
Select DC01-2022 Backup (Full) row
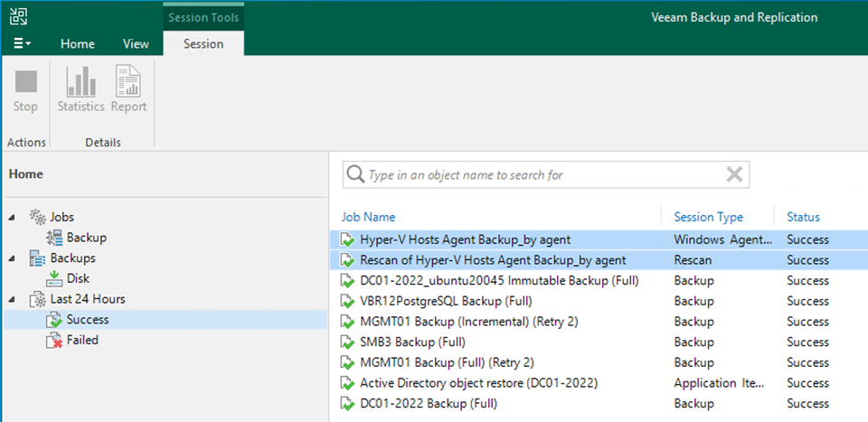(x=599, y=403)
